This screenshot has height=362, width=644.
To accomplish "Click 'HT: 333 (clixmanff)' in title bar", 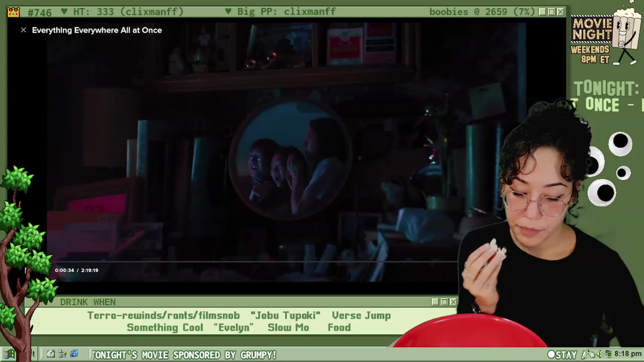I will (128, 12).
